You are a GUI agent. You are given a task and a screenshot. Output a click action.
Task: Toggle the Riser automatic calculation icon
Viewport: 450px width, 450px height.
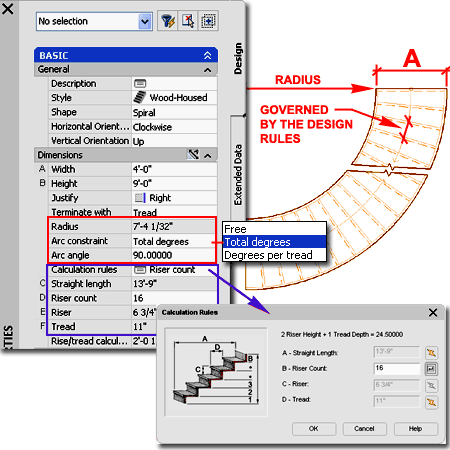431,385
